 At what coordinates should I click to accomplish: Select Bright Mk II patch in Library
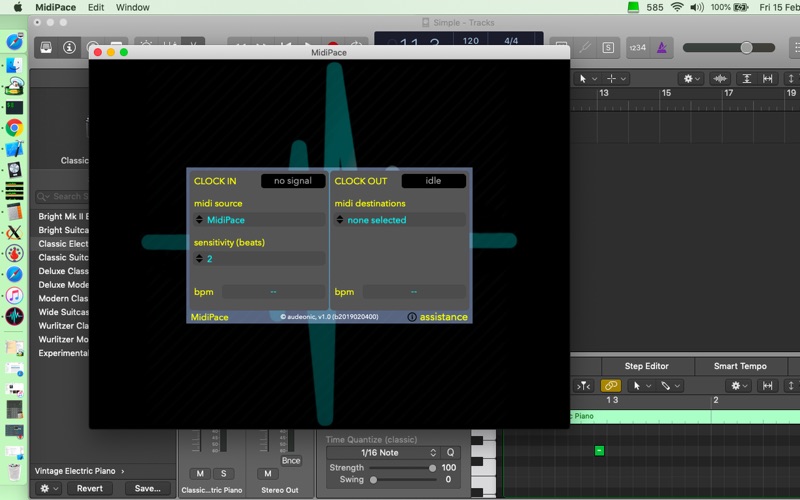tap(62, 216)
